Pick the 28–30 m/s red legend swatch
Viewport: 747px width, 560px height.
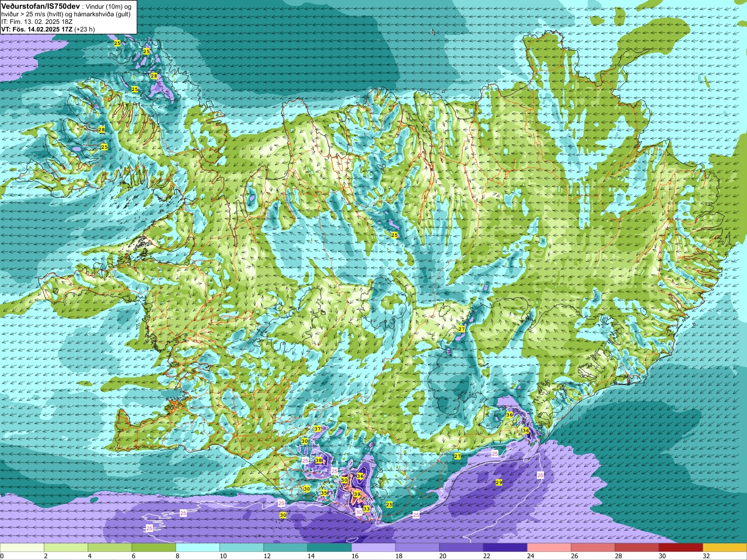point(637,548)
